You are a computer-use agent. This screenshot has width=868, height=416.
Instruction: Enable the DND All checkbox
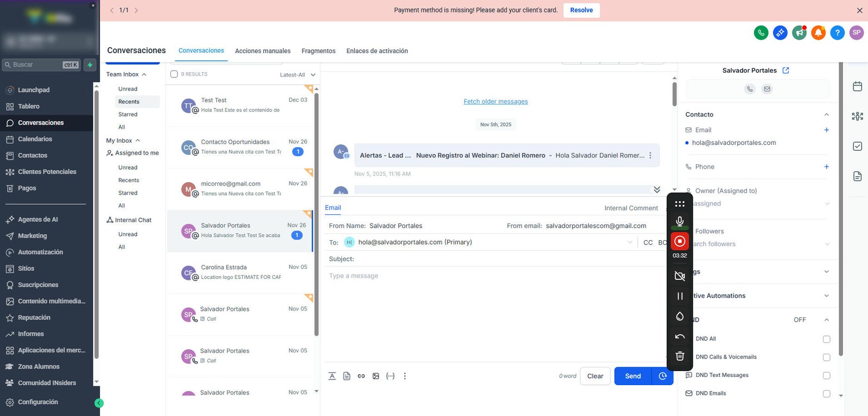point(827,339)
